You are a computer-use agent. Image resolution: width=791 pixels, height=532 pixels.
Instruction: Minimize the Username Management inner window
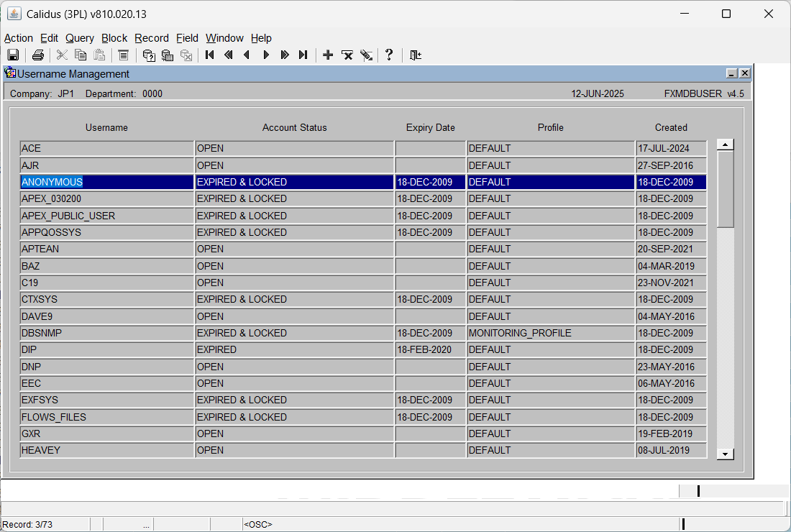point(731,73)
